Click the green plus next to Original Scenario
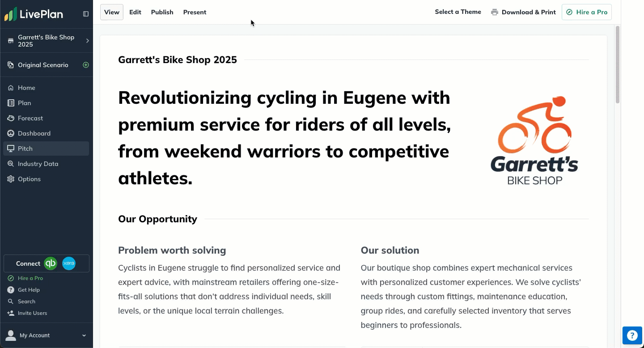 [85, 64]
